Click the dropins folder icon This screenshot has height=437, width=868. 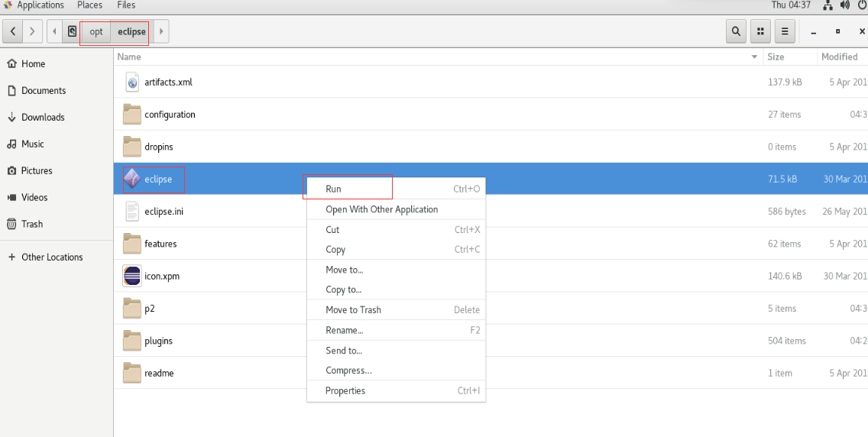pyautogui.click(x=131, y=147)
